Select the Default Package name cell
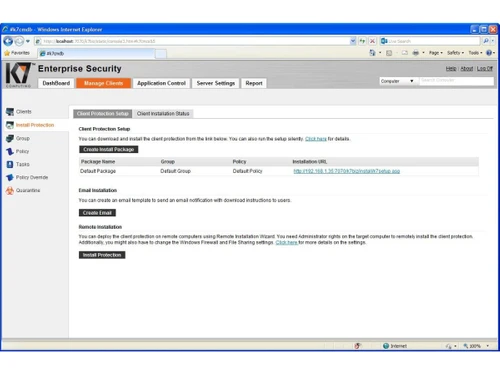Image resolution: width=500 pixels, height=375 pixels. (x=98, y=171)
